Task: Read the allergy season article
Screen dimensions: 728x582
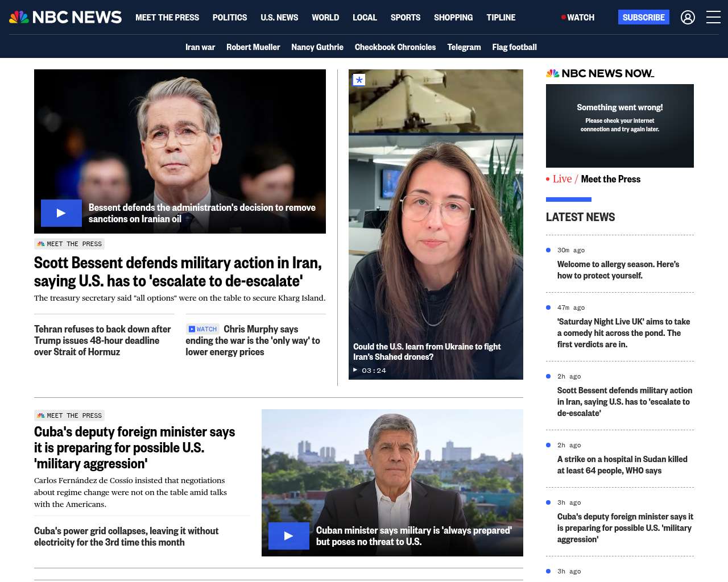Action: pyautogui.click(x=618, y=270)
